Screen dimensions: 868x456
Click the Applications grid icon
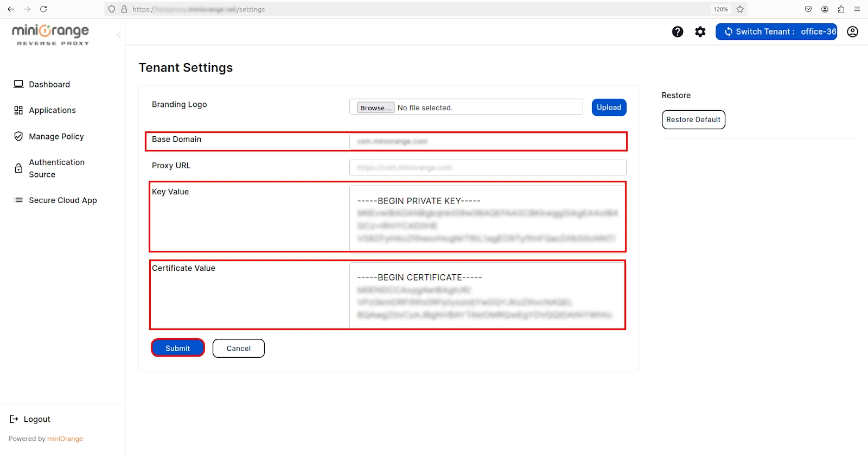[x=18, y=110]
